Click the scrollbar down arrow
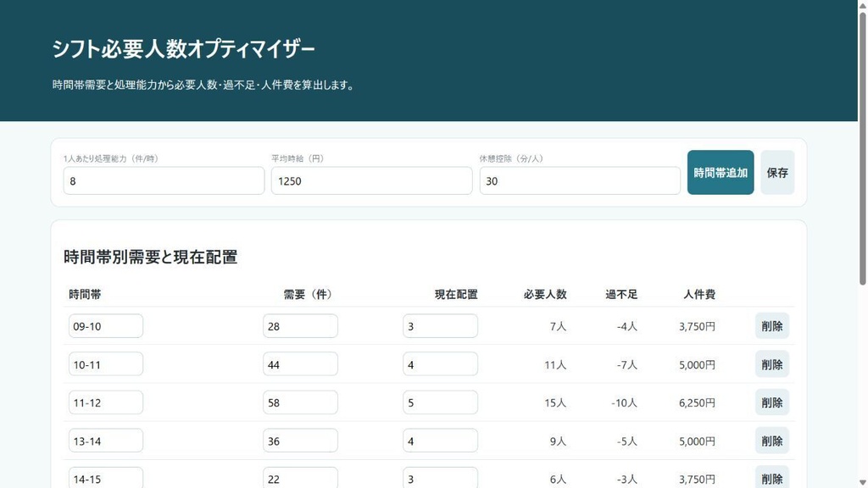This screenshot has height=488, width=868. 862,483
